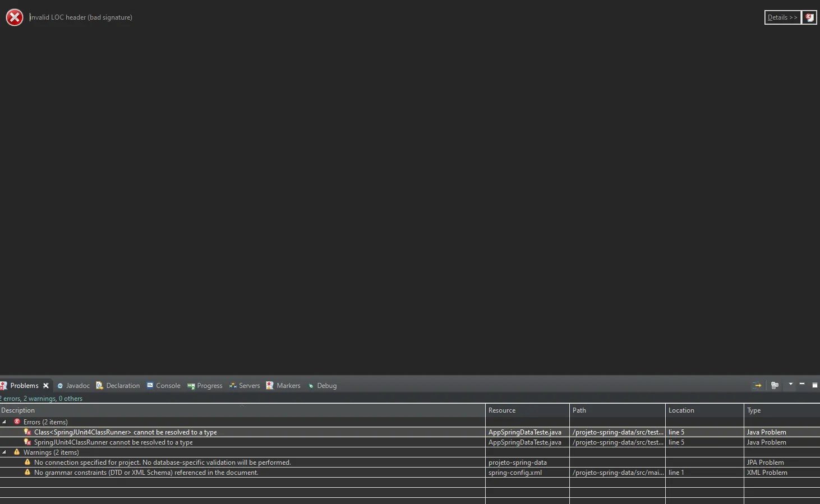Select the No connection specified for project warning
This screenshot has height=504, width=820.
[410, 463]
